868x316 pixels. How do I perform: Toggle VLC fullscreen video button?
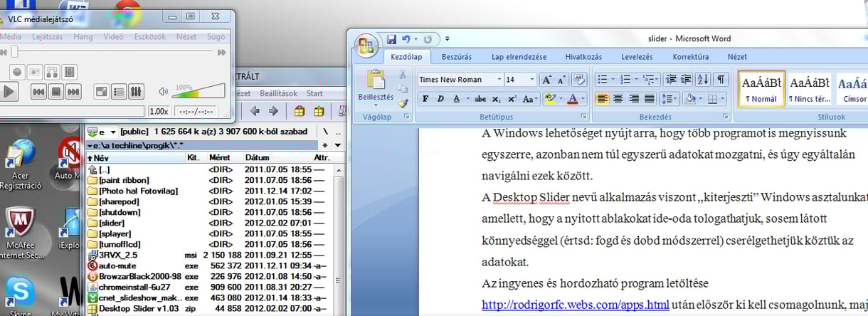coord(102,91)
